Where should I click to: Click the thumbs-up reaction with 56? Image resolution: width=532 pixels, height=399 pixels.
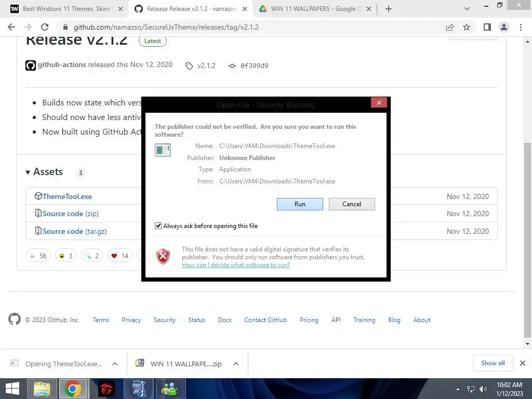(38, 256)
